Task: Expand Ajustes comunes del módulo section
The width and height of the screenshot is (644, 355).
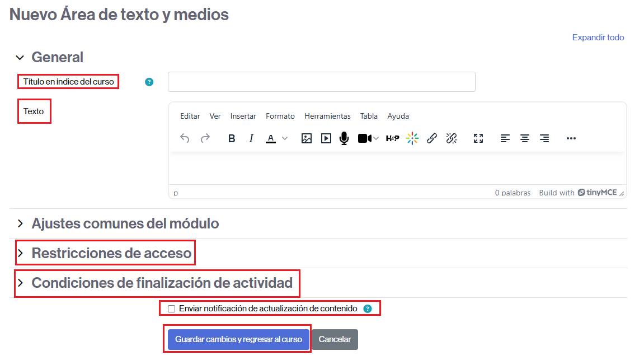Action: 20,223
